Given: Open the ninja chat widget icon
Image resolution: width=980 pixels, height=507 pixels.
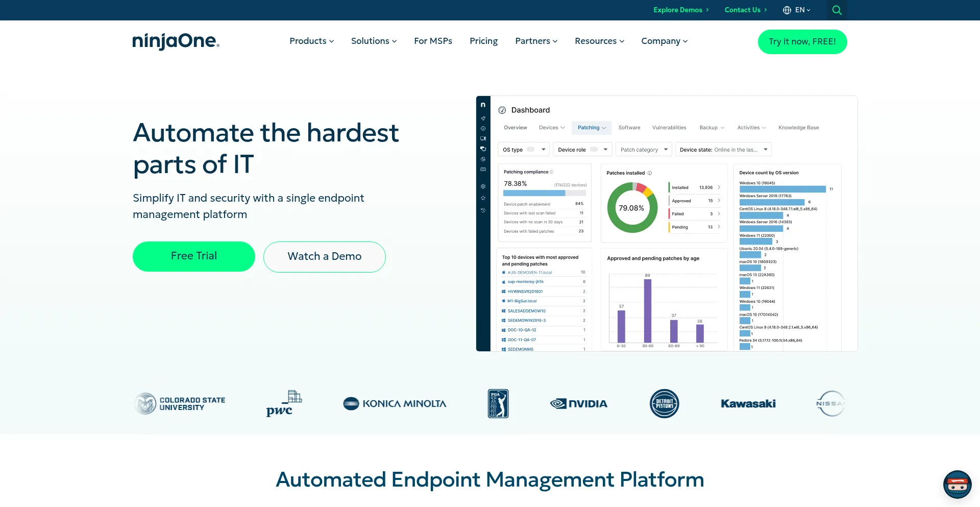Looking at the screenshot, I should (x=957, y=484).
